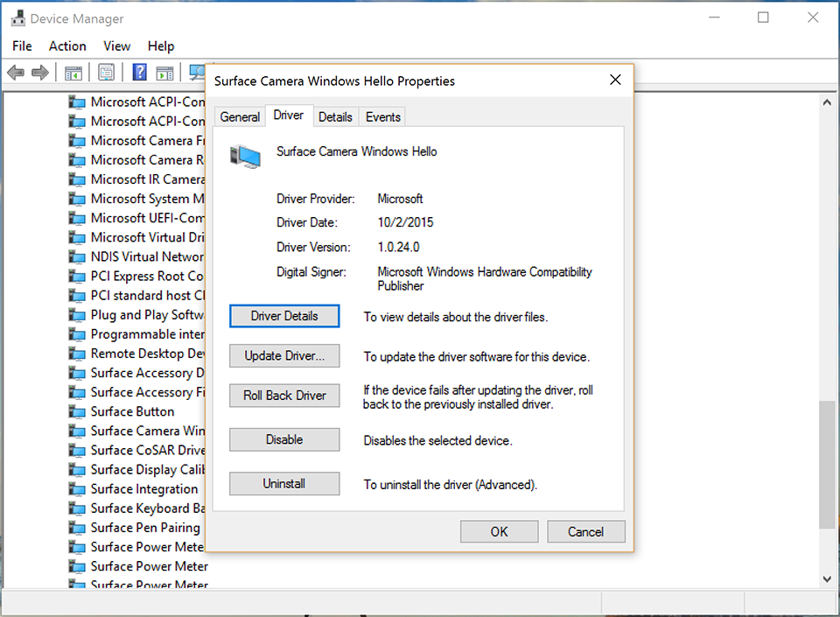
Task: Click the Driver Provider value Microsoft
Action: [x=400, y=199]
